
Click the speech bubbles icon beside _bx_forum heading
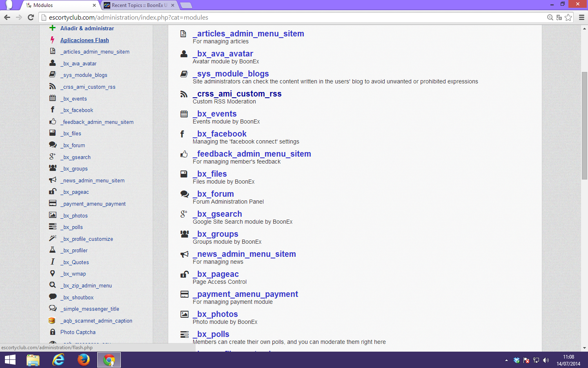click(x=184, y=194)
